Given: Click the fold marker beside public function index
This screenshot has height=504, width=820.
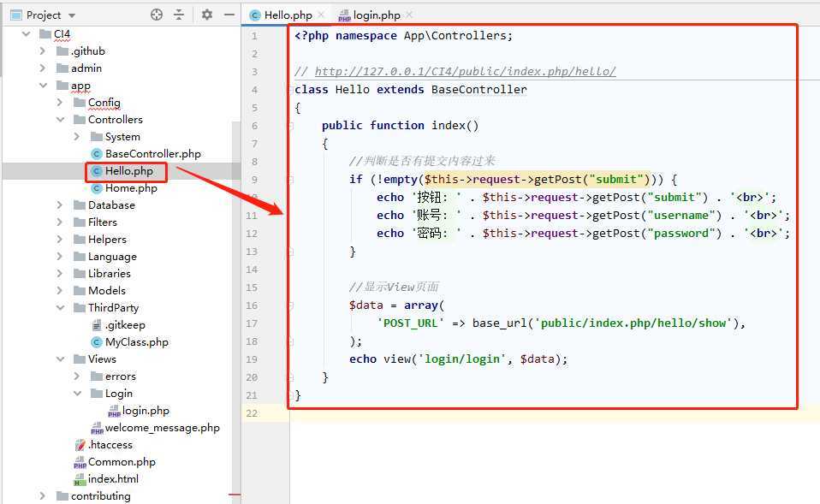Looking at the screenshot, I should click(x=291, y=126).
